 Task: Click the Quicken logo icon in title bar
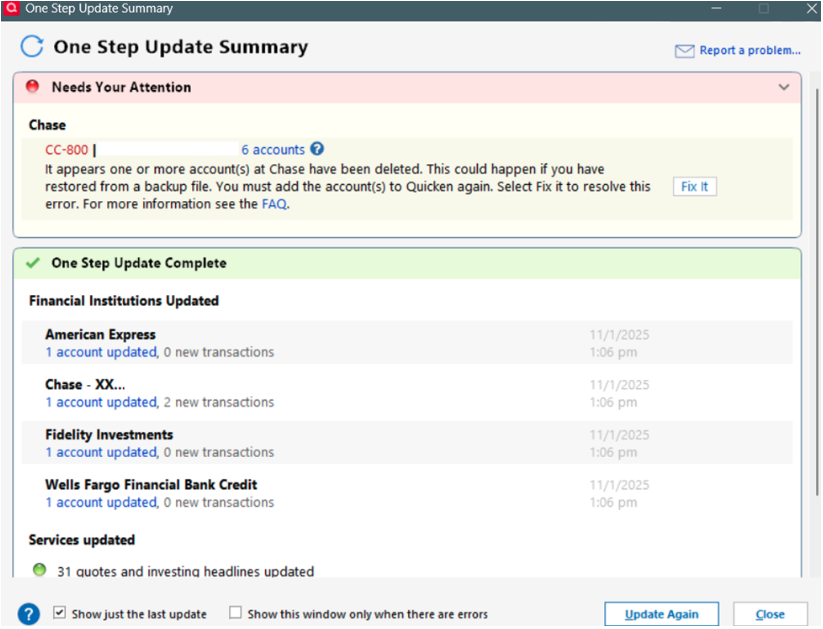(10, 9)
